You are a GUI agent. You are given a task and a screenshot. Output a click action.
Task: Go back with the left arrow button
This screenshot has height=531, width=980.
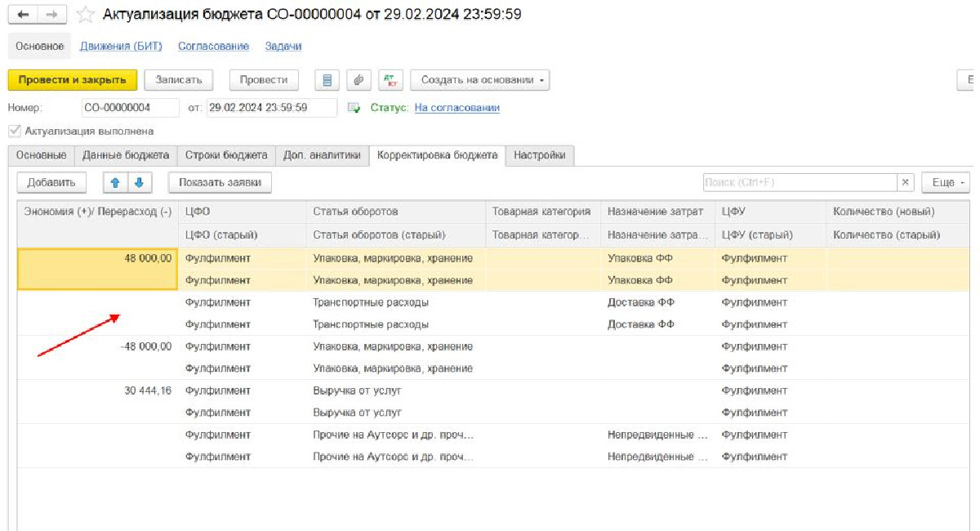tap(23, 15)
